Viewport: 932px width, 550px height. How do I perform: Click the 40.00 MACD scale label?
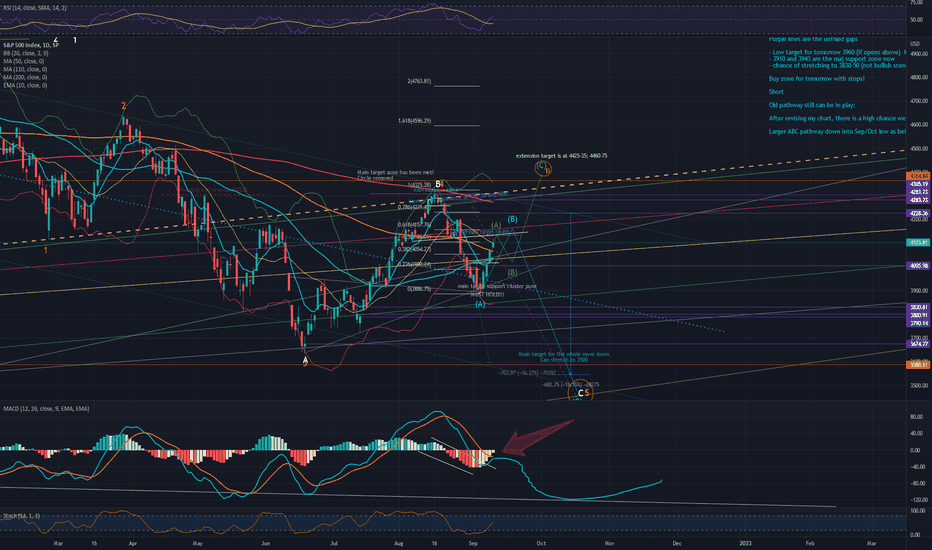pos(916,433)
